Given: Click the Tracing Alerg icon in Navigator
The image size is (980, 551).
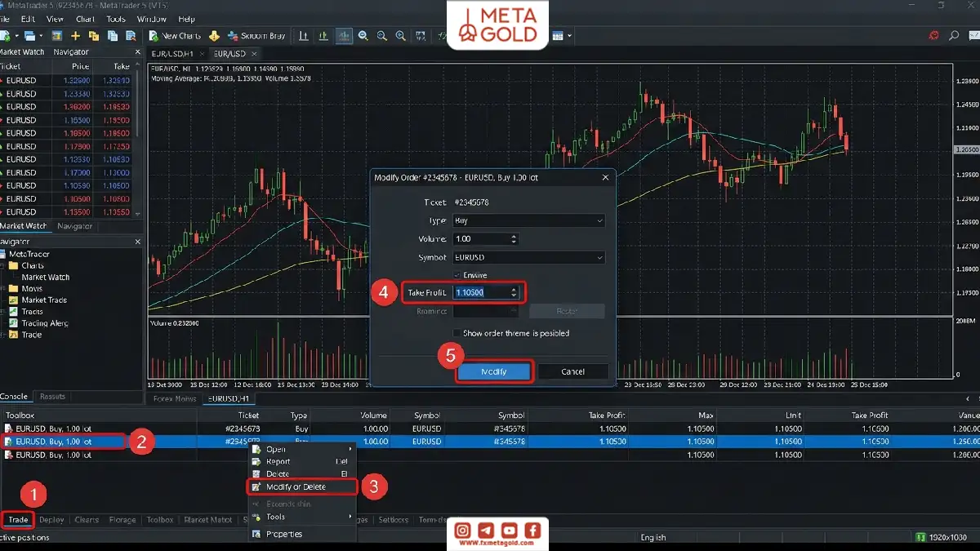Looking at the screenshot, I should click(14, 323).
